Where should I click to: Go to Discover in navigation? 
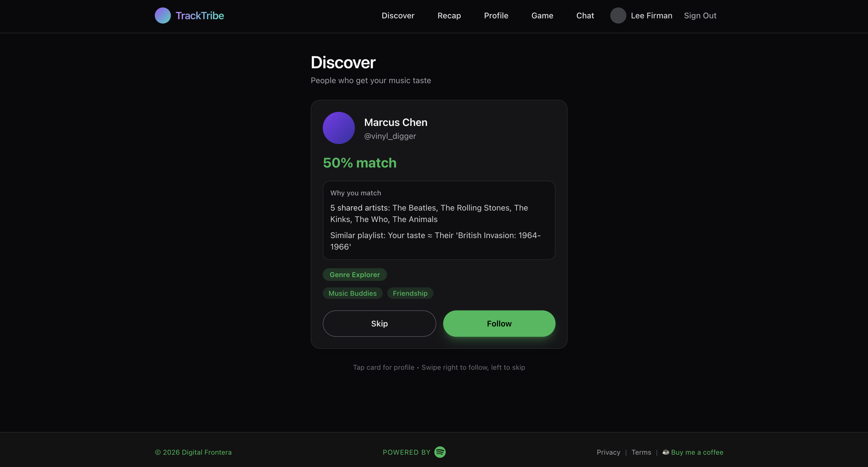[398, 15]
